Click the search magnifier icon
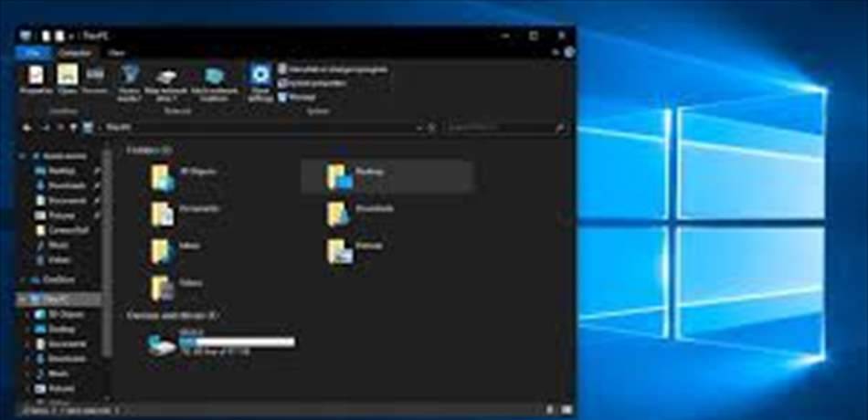 (x=560, y=128)
